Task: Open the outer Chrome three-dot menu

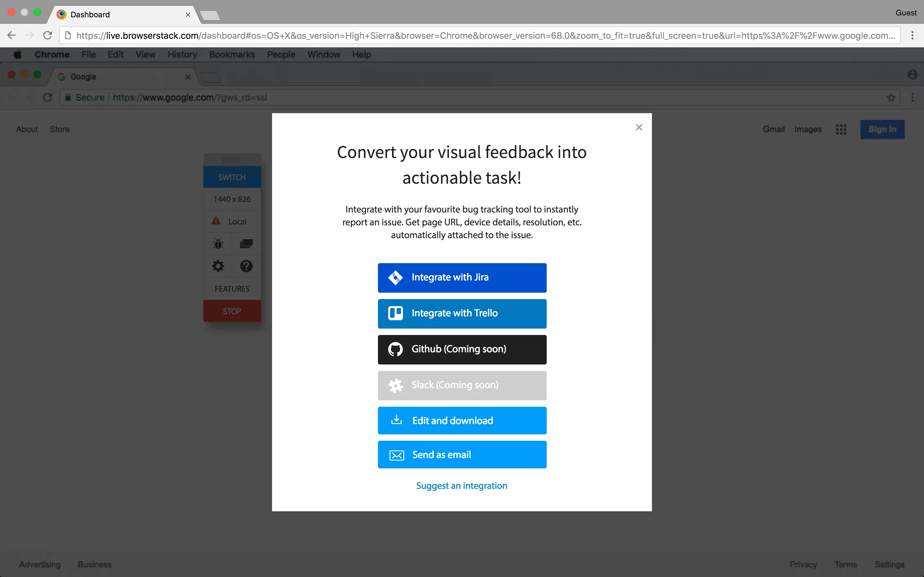Action: (x=912, y=36)
